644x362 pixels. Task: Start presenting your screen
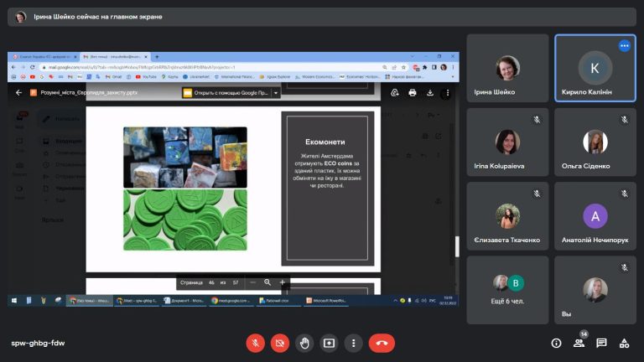click(329, 343)
